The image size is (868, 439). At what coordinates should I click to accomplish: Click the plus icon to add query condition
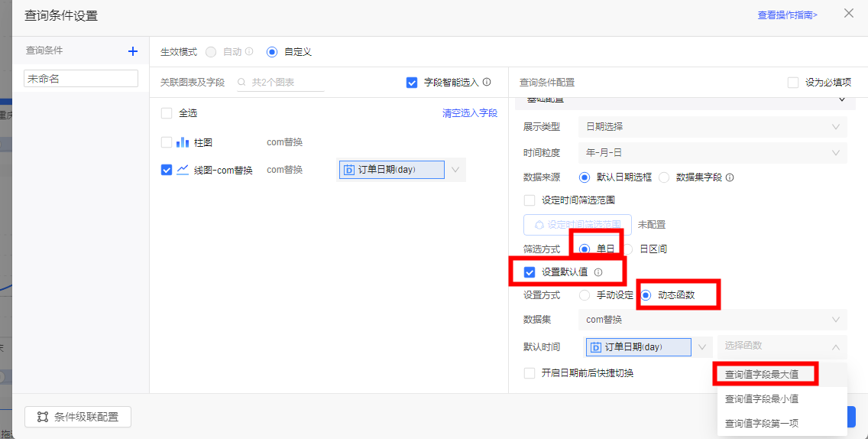[x=133, y=51]
